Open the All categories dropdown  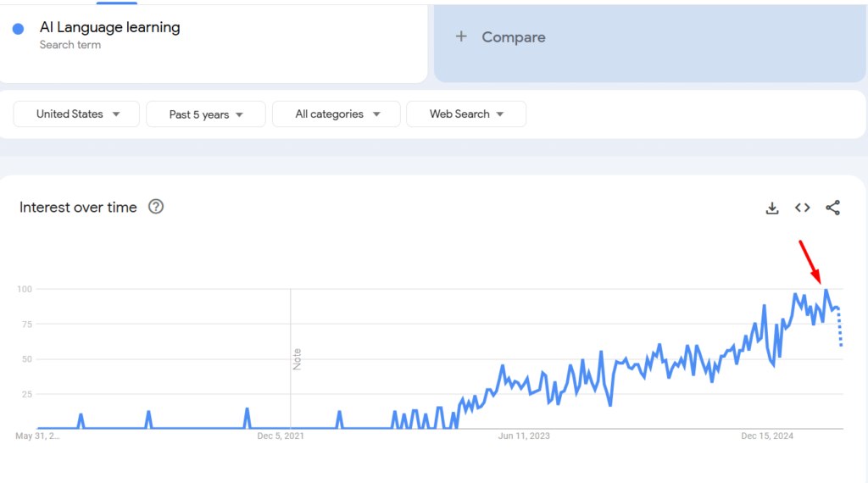click(336, 114)
